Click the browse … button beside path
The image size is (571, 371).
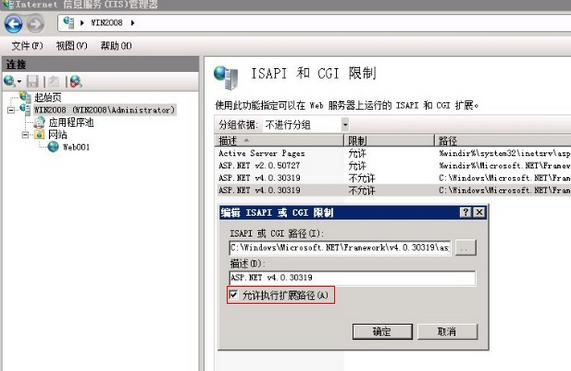point(465,248)
